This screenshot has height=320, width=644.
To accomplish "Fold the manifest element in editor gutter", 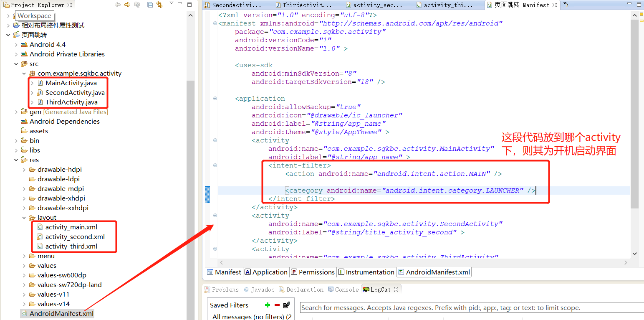I will coord(215,23).
